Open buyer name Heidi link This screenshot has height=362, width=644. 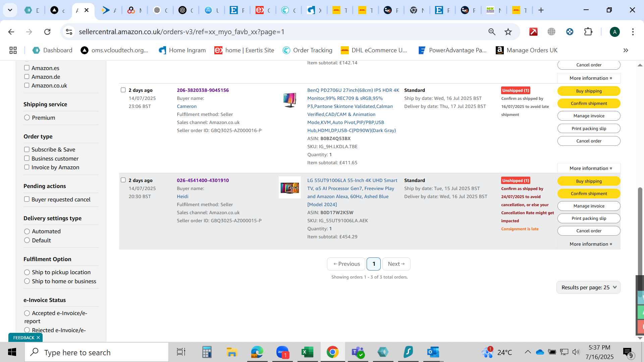pos(182,196)
